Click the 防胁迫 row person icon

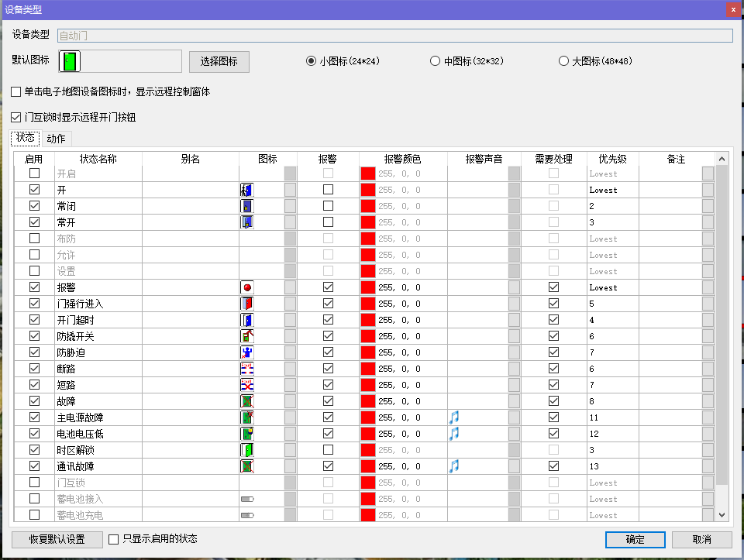(x=247, y=352)
